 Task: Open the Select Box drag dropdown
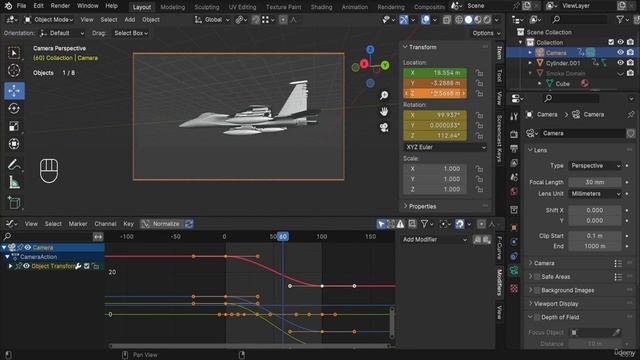click(130, 33)
